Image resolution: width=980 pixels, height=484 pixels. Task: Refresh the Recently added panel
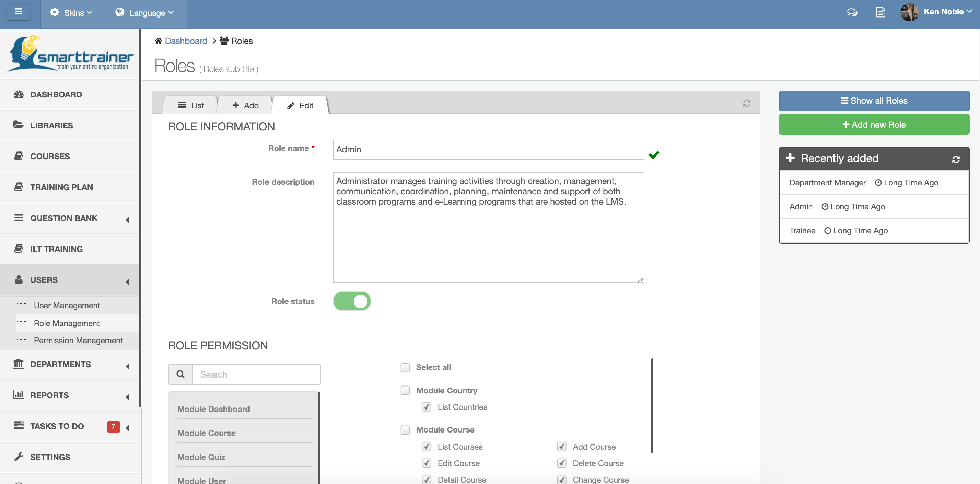point(956,159)
